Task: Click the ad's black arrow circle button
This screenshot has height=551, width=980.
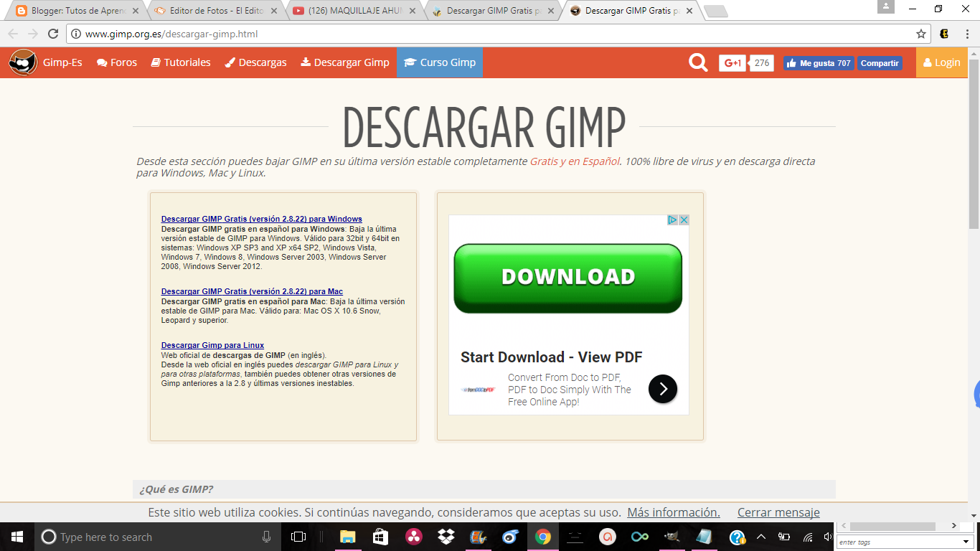Action: click(x=663, y=389)
